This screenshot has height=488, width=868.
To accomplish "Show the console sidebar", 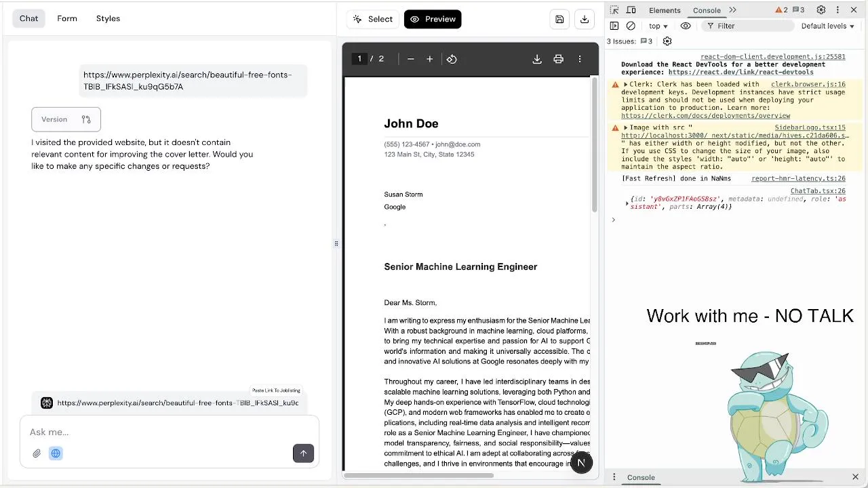I will point(614,26).
